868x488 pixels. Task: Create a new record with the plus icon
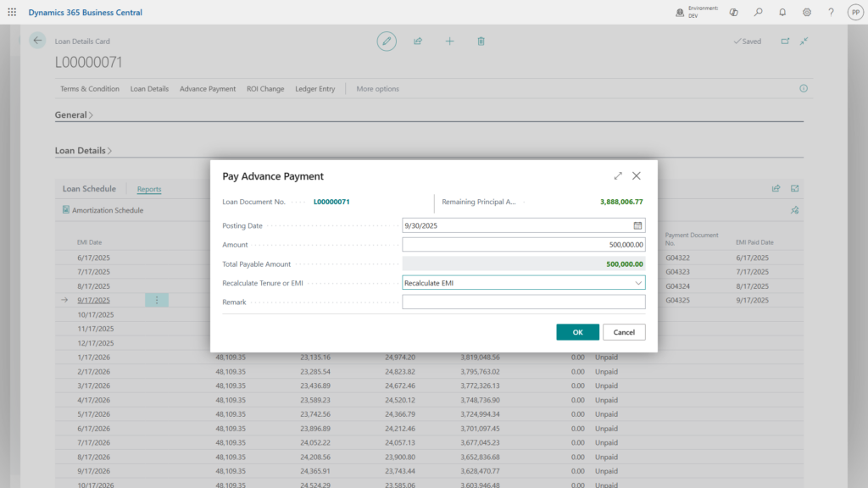click(449, 41)
